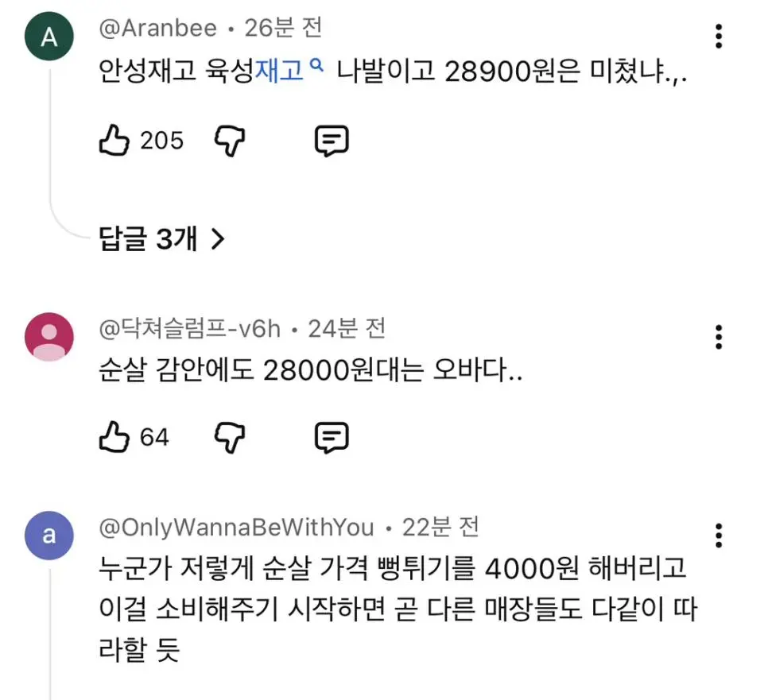
Task: Dislike the 28000원대 comment
Action: pyautogui.click(x=230, y=437)
